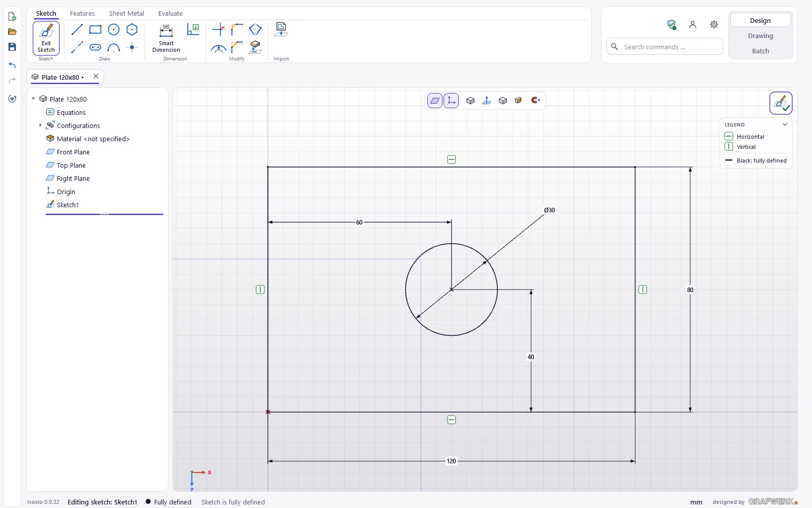
Task: Open the Features ribbon tab
Action: pyautogui.click(x=82, y=14)
